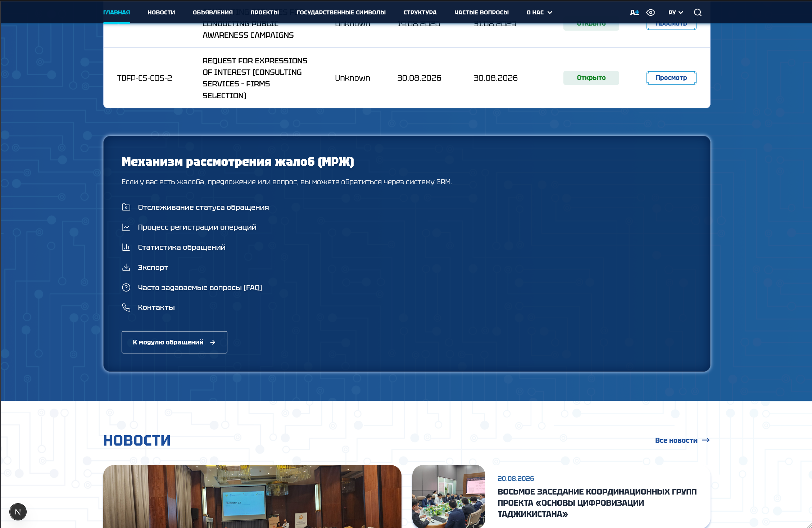812x528 pixels.
Task: Select the TDFP-CS-CQS-2 reference cell
Action: [x=145, y=78]
